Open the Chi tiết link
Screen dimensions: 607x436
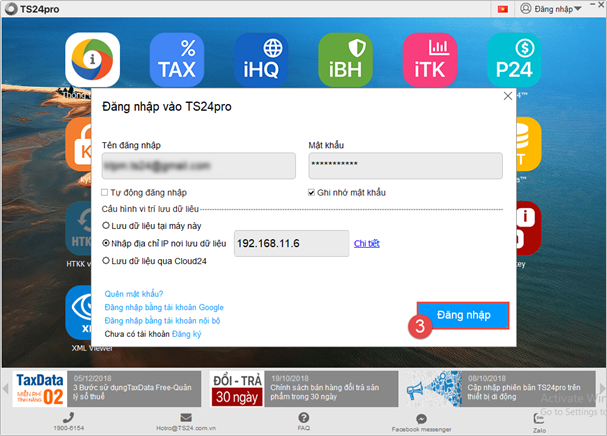click(367, 244)
